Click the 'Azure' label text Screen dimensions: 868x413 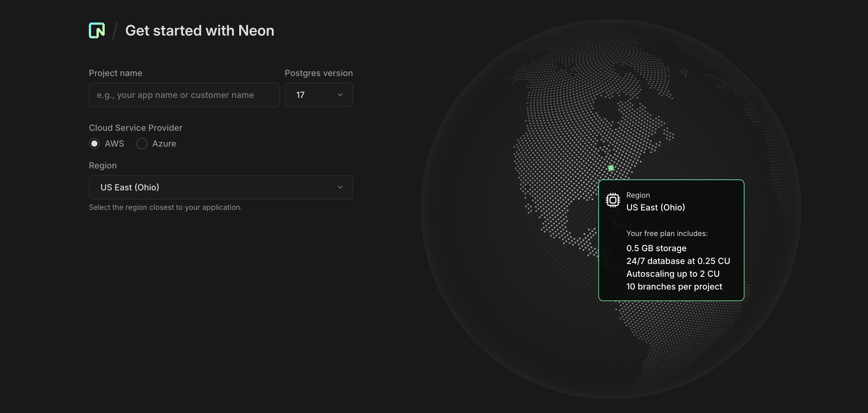click(164, 144)
